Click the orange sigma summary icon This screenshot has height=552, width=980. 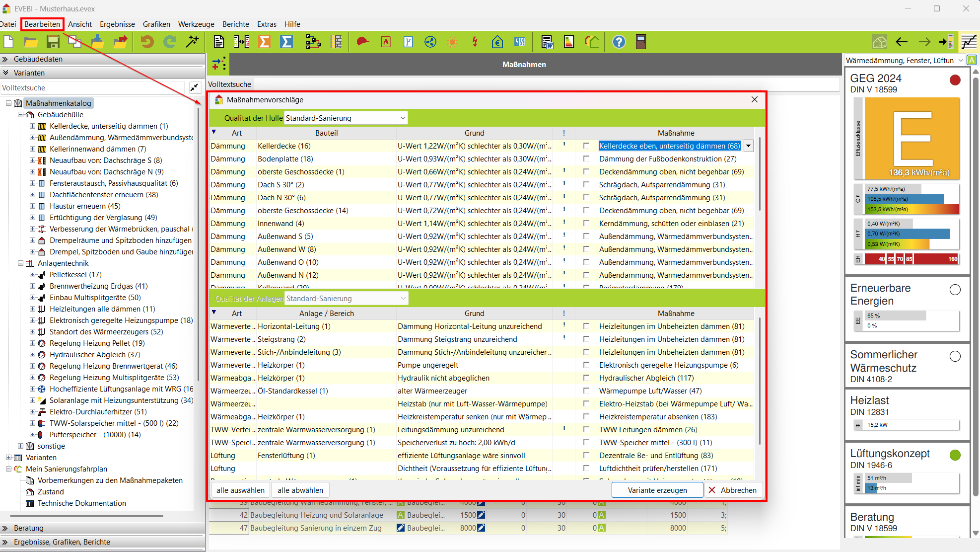coord(264,42)
